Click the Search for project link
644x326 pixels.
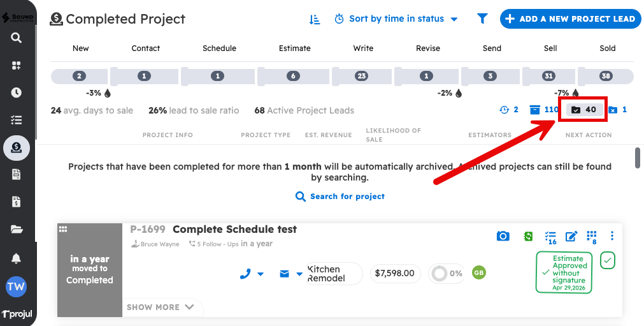pyautogui.click(x=340, y=196)
